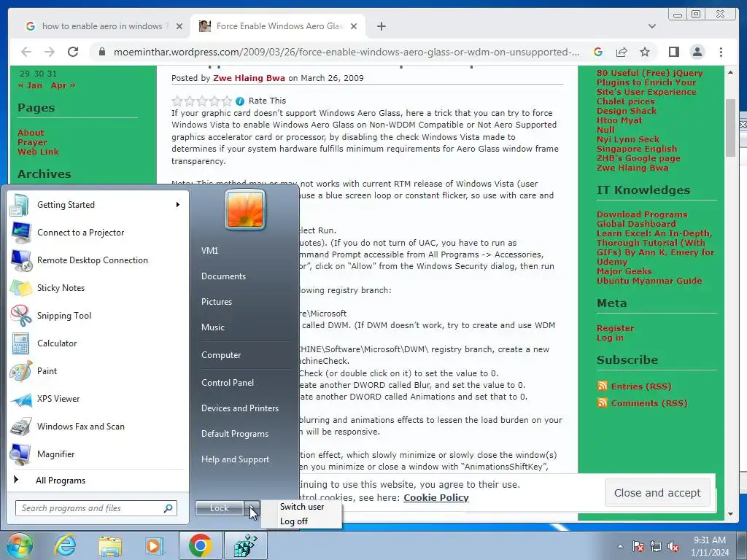The image size is (747, 560).
Task: Open a new Chrome tab
Action: [x=381, y=26]
